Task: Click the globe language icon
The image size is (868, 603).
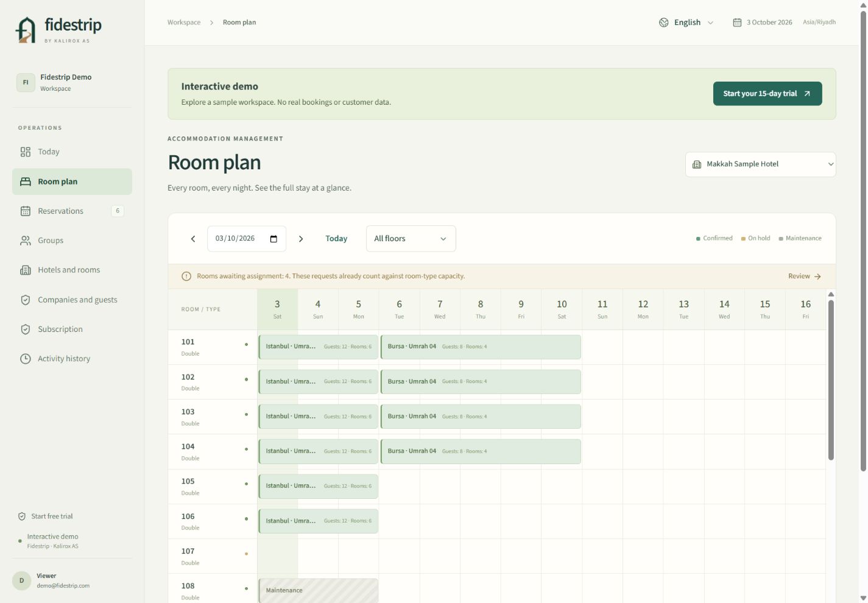Action: (x=664, y=23)
